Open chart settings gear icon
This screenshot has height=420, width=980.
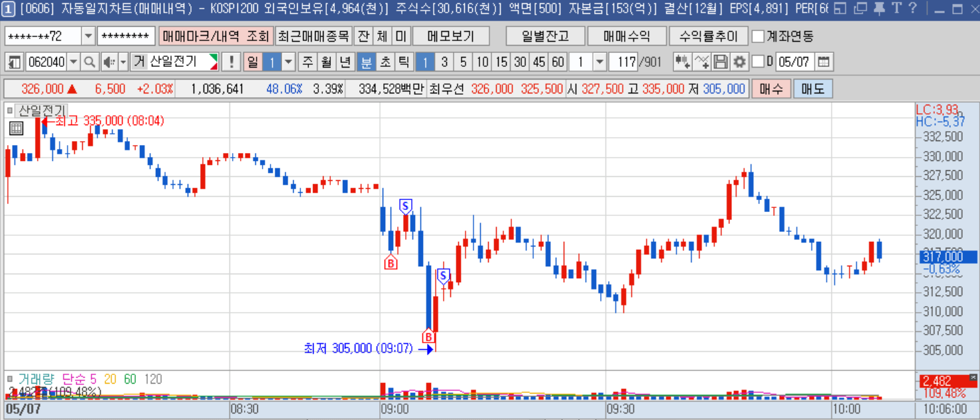[739, 62]
